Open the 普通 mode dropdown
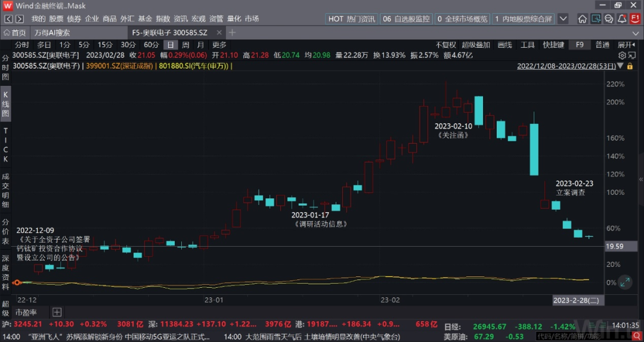 pos(602,45)
